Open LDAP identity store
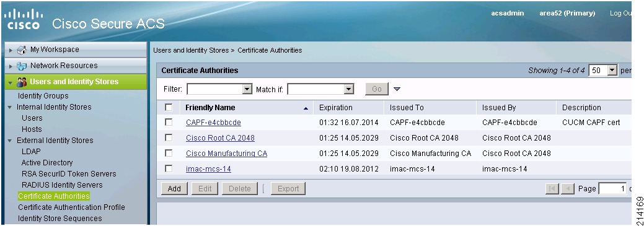Image resolution: width=644 pixels, height=226 pixels. (31, 151)
